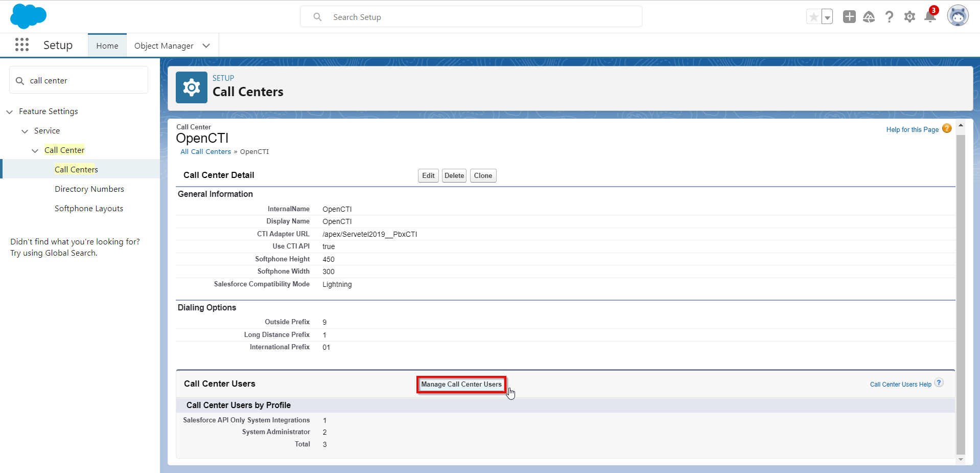Click the 'Dialing Options' section heading
This screenshot has width=980, height=473.
207,307
